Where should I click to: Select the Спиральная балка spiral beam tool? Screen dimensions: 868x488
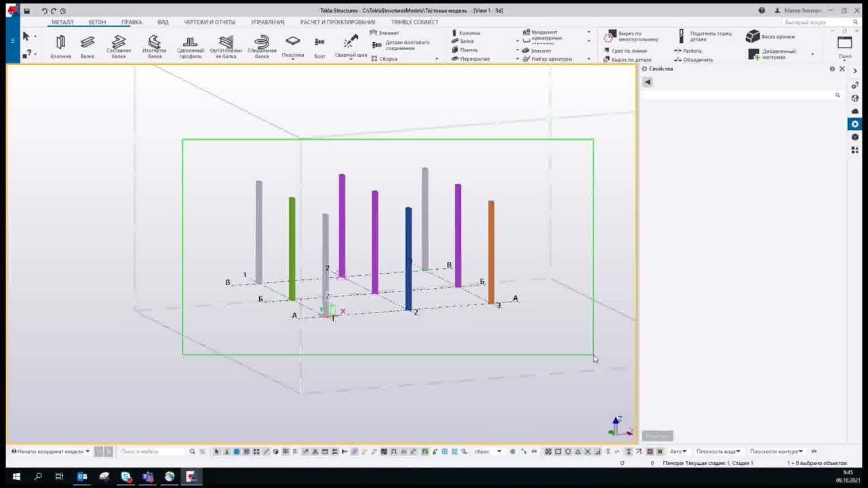pyautogui.click(x=262, y=47)
